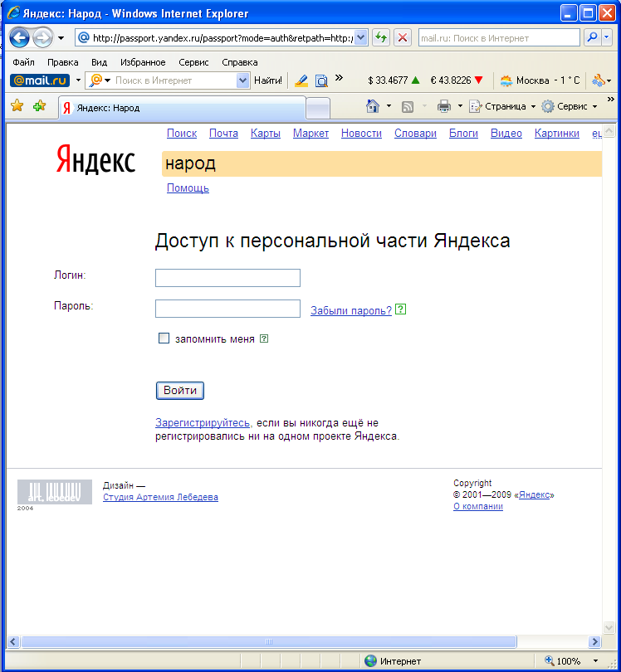Expand the mail.ru toolbar search field dropdown
Image resolution: width=621 pixels, height=672 pixels.
click(x=242, y=80)
